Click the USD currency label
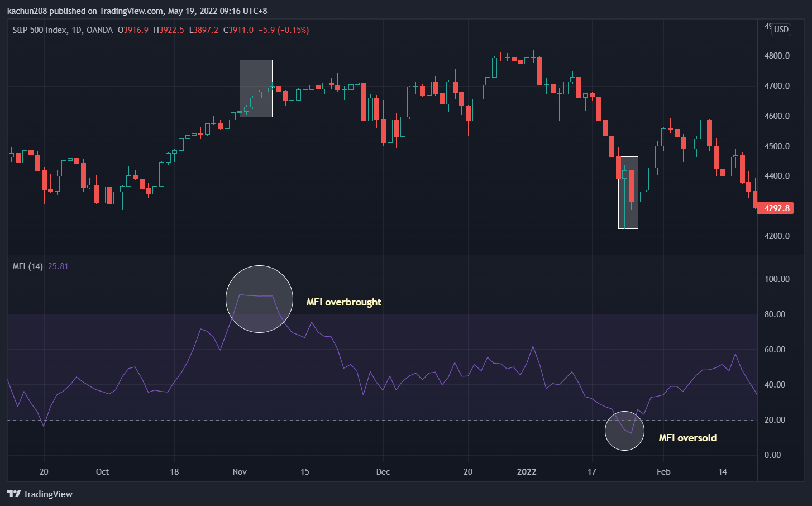 point(781,30)
